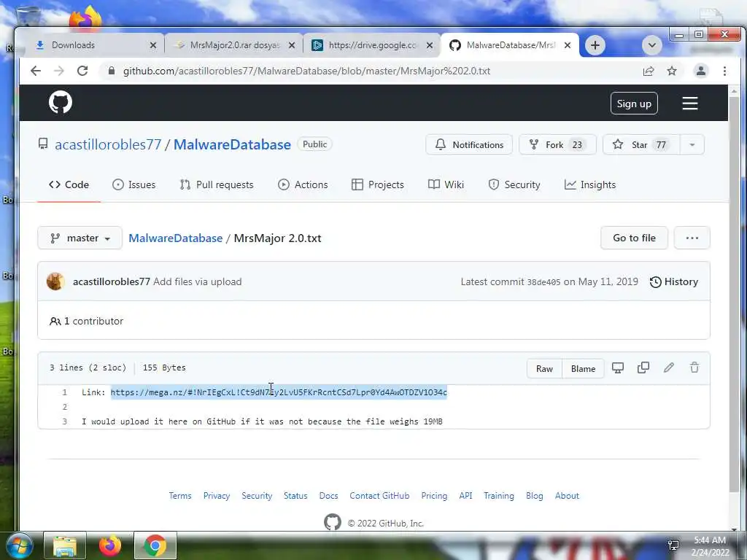Click the footer Pricing link
Image resolution: width=747 pixels, height=560 pixels.
coord(434,496)
